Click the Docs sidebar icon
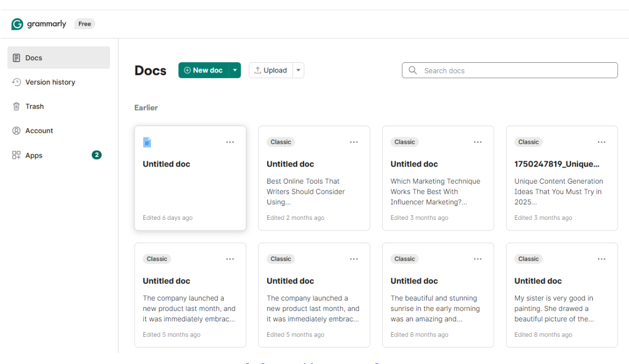Viewport: 629px width, 364px height. coord(16,57)
